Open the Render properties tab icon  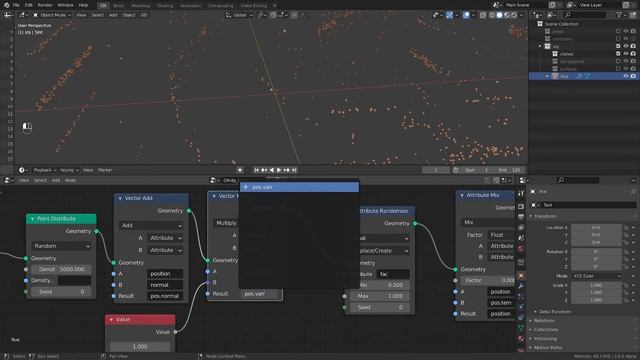[x=521, y=207]
